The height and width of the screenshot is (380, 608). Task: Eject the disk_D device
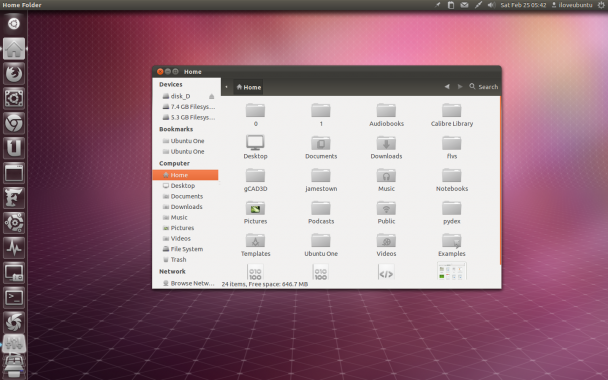(211, 96)
